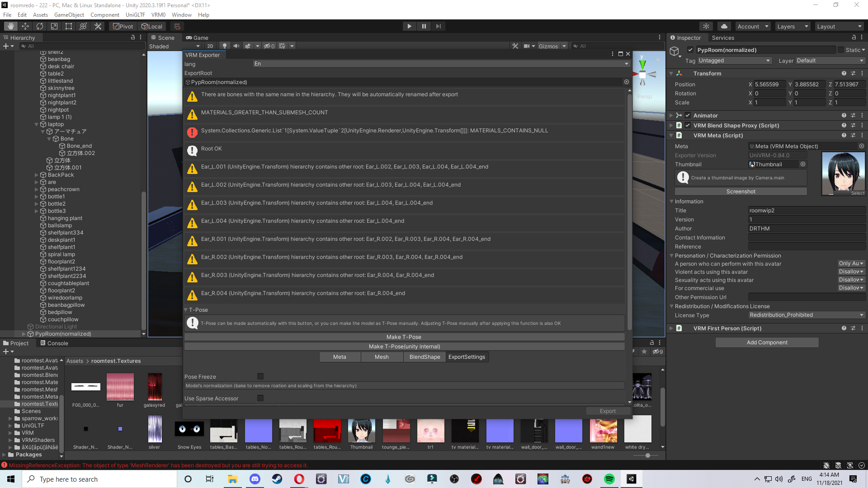Switch to the BlendShape tab in VRM Exporter
868x488 pixels.
(x=424, y=357)
